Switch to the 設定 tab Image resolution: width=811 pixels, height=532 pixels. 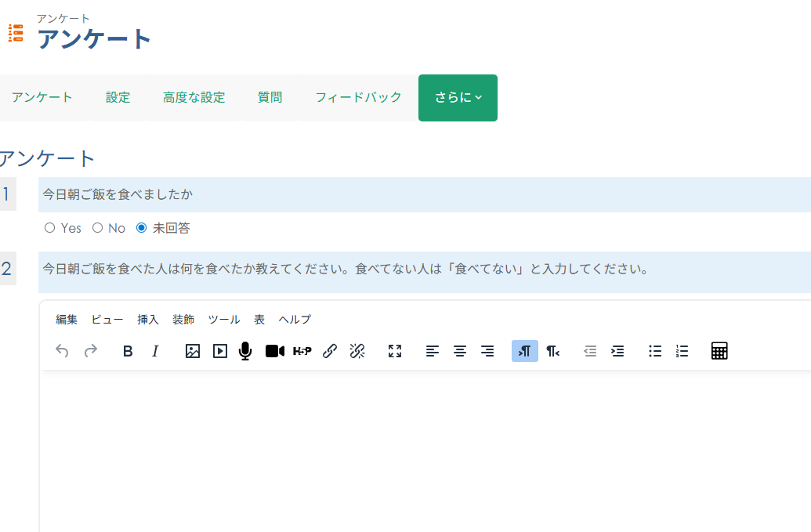pos(118,97)
